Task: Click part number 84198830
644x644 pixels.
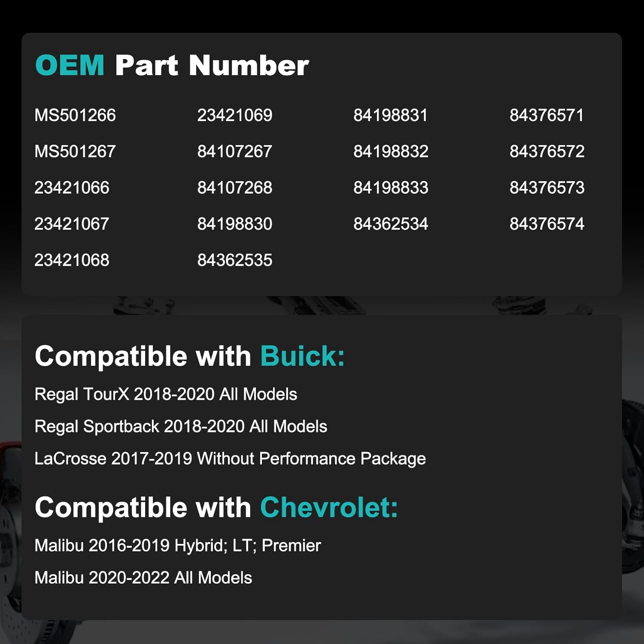Action: (x=234, y=224)
